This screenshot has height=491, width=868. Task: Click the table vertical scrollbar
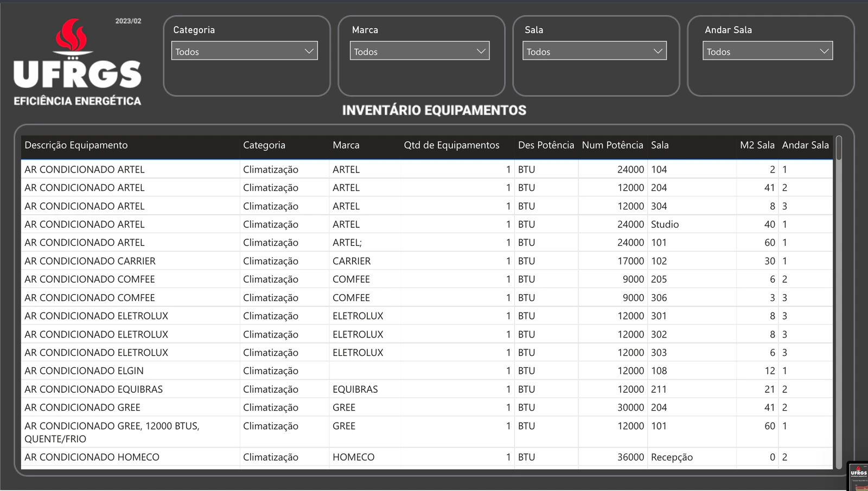click(x=839, y=148)
